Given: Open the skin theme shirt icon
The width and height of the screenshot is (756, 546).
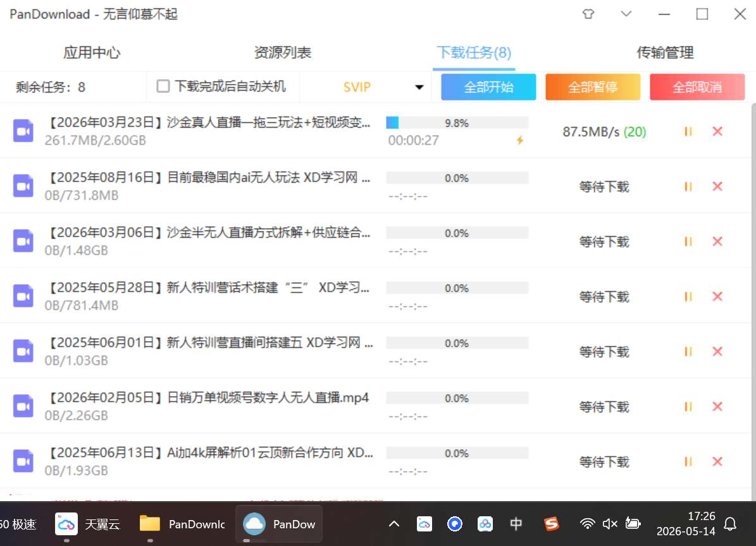Looking at the screenshot, I should pyautogui.click(x=588, y=14).
